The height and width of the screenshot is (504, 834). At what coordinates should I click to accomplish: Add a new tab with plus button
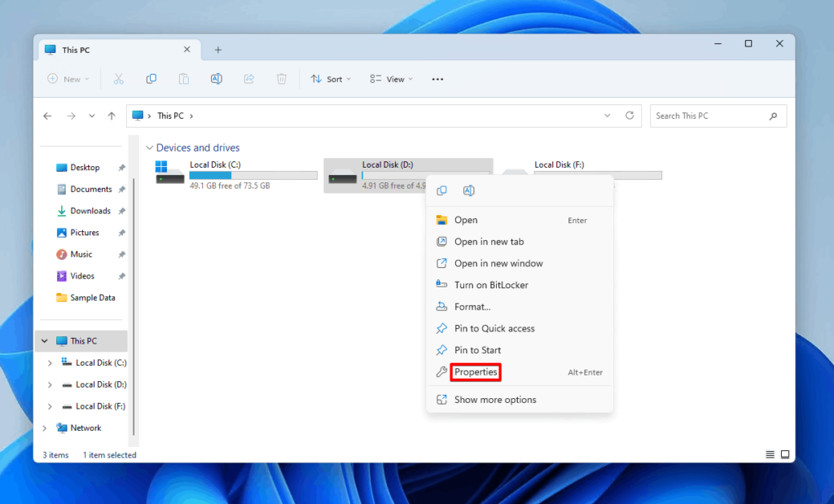[x=218, y=50]
